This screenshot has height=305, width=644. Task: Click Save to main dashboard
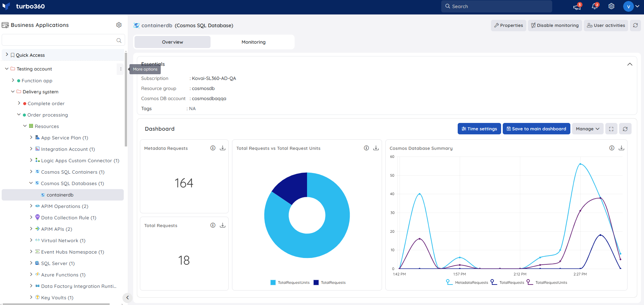pos(536,129)
